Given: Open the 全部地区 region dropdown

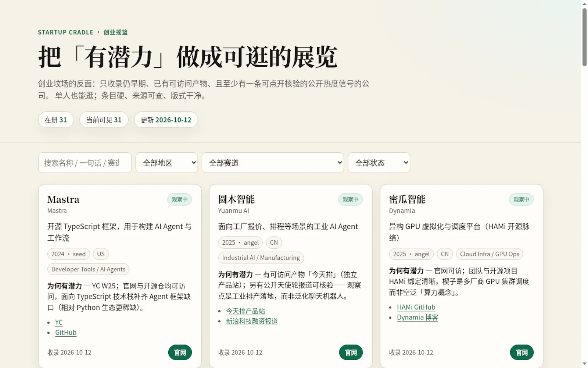Looking at the screenshot, I should pos(167,163).
